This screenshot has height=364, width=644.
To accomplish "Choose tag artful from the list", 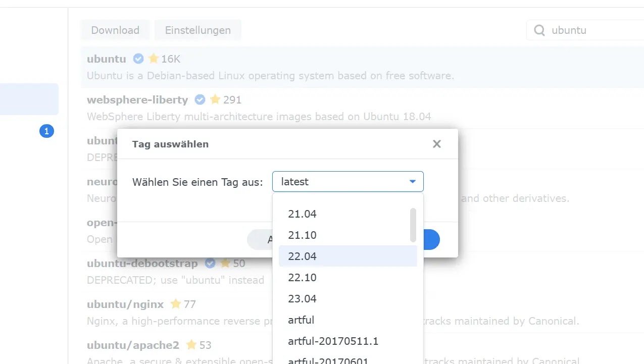I will pos(348,320).
